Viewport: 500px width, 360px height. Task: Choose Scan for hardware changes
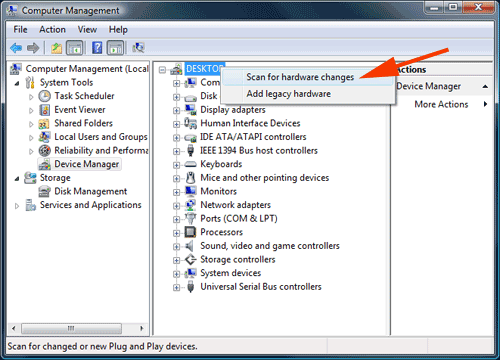coord(308,77)
